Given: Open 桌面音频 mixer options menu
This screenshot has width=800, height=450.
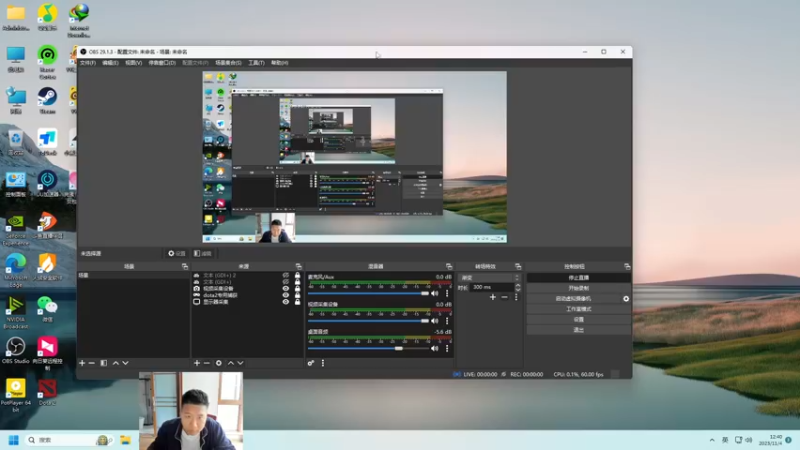Looking at the screenshot, I should [447, 348].
